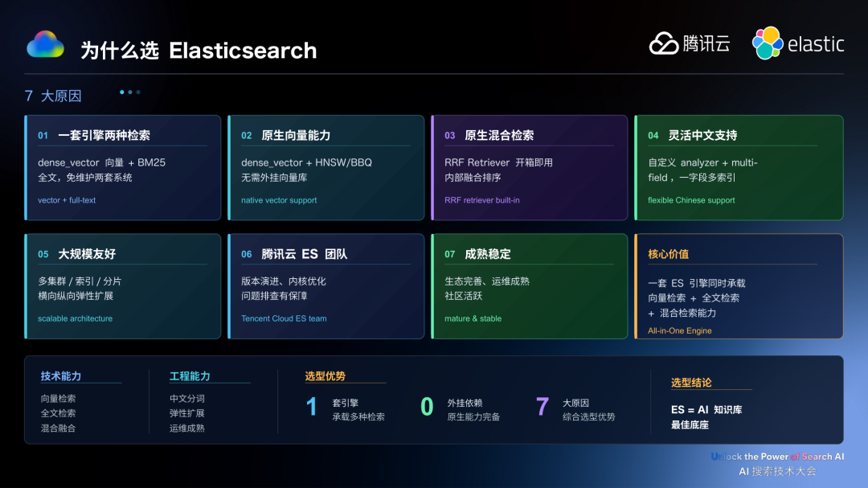Image resolution: width=868 pixels, height=488 pixels.
Task: Select card title 成熟稳定
Action: (488, 254)
